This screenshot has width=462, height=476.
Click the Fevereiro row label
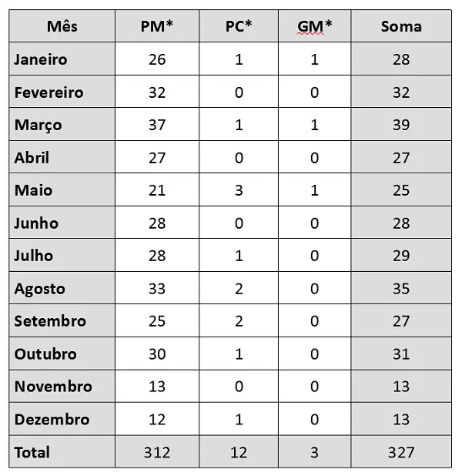[49, 92]
